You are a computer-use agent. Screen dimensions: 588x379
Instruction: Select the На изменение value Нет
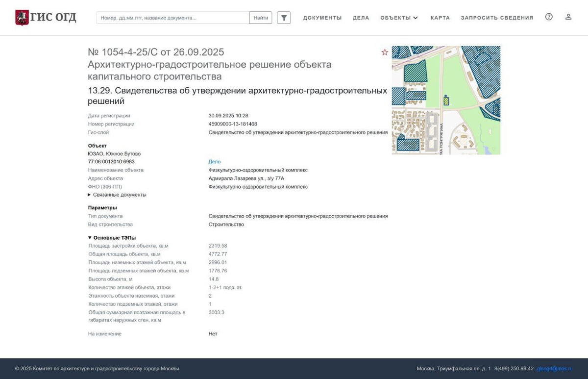click(x=213, y=334)
